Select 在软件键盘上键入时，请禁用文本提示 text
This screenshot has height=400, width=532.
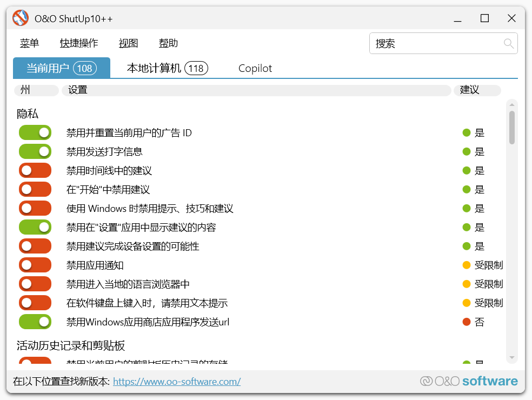147,303
